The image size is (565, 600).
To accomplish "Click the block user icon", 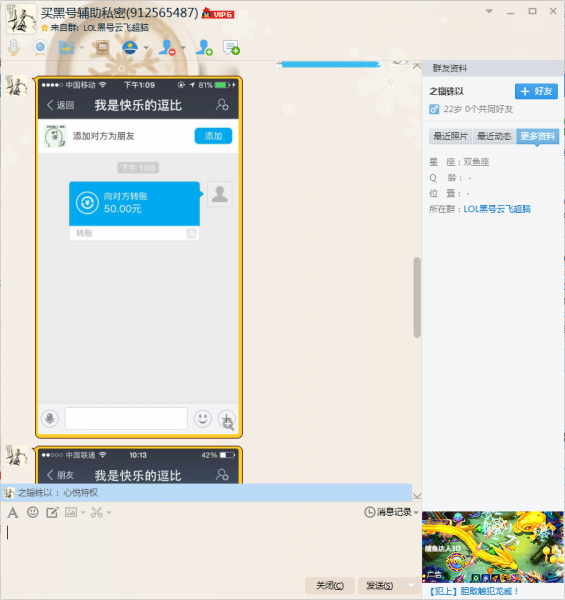I will point(167,47).
